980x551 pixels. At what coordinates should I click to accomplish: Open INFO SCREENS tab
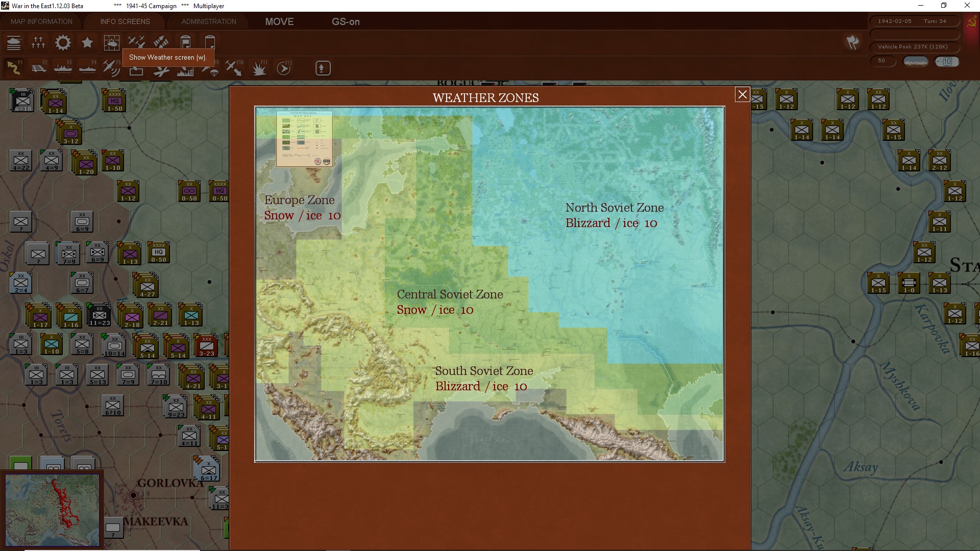[125, 21]
